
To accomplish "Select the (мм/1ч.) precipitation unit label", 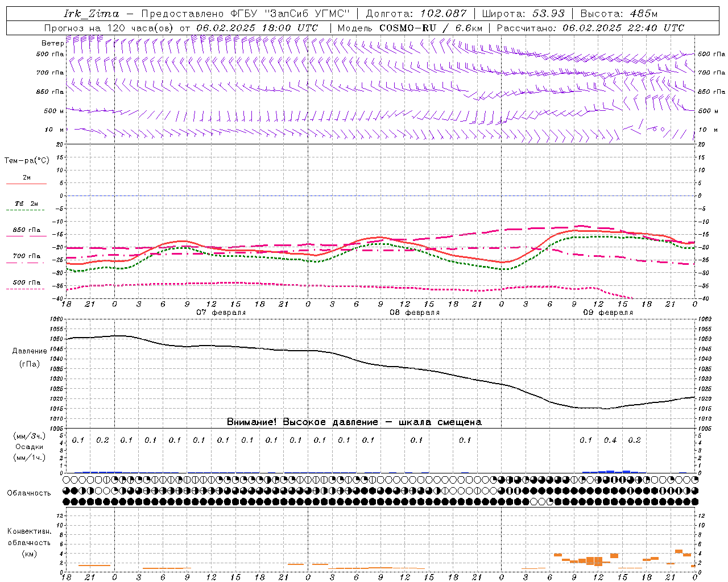I will [x=30, y=458].
